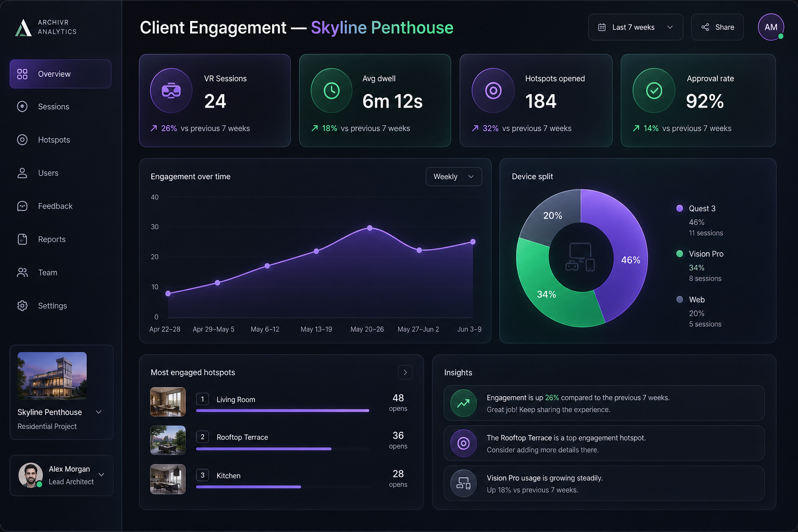Viewport: 798px width, 532px height.
Task: Click the "11 sessions" text under Quest 3
Action: point(706,233)
